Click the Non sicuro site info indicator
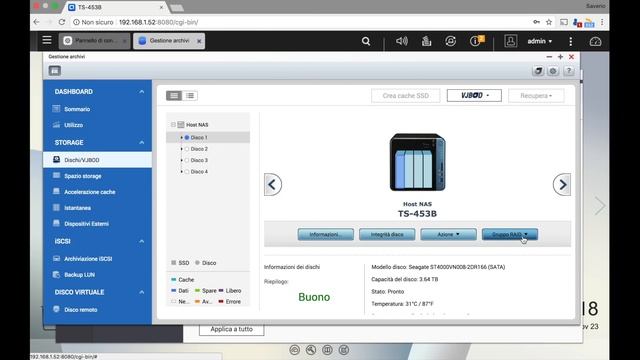This screenshot has width=640, height=360. pyautogui.click(x=93, y=22)
